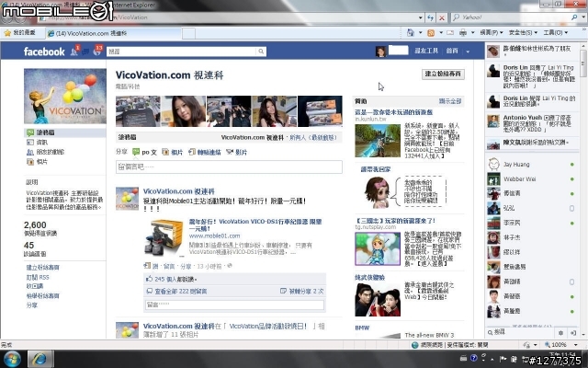
Task: Click the 訂閱 RSS link in the left sidebar
Action: click(38, 277)
